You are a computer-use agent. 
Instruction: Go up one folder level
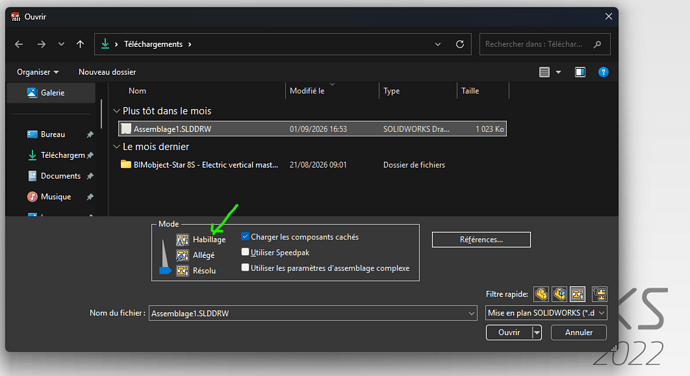click(x=80, y=44)
